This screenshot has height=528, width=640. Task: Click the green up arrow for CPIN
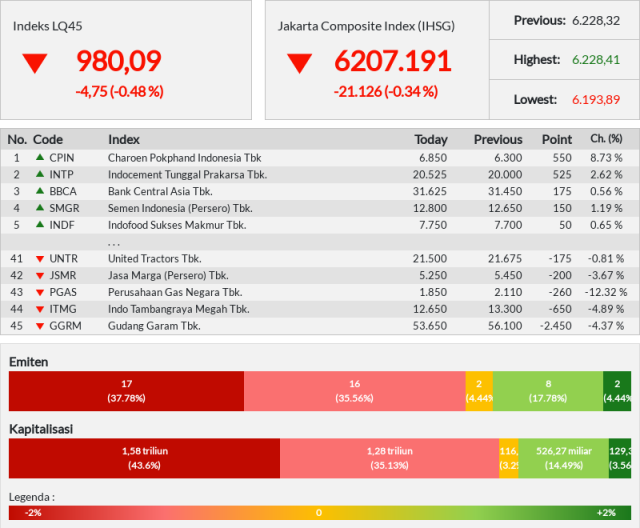pos(40,157)
